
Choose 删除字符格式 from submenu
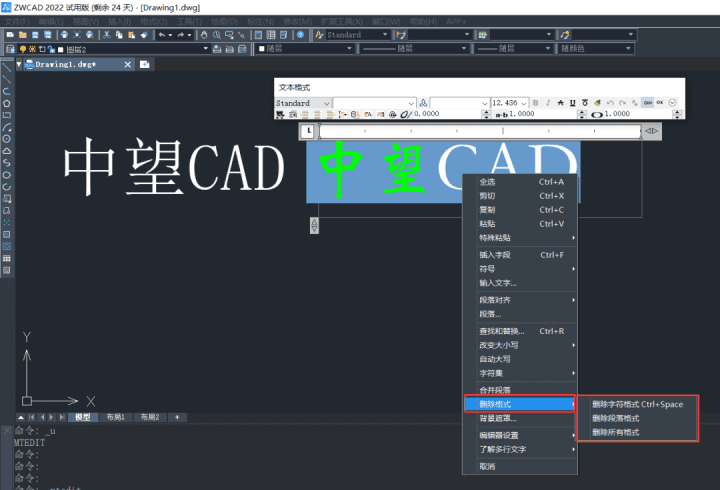click(x=637, y=404)
